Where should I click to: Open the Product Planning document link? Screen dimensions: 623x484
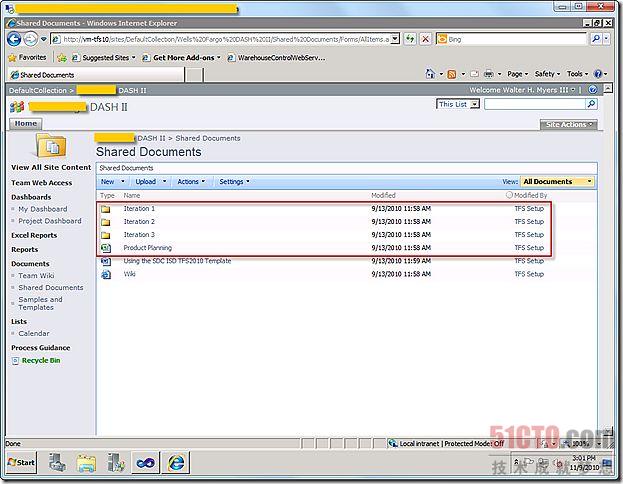click(x=147, y=248)
